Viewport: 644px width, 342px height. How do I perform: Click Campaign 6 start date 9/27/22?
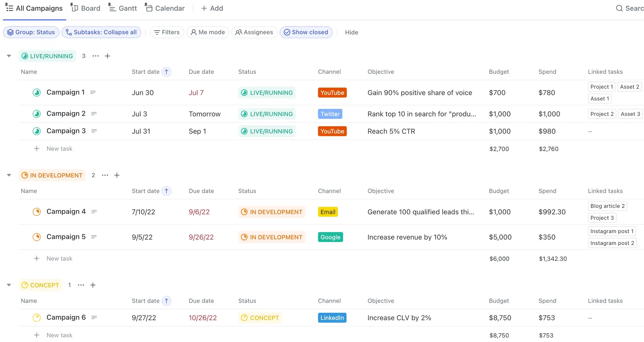coord(144,318)
